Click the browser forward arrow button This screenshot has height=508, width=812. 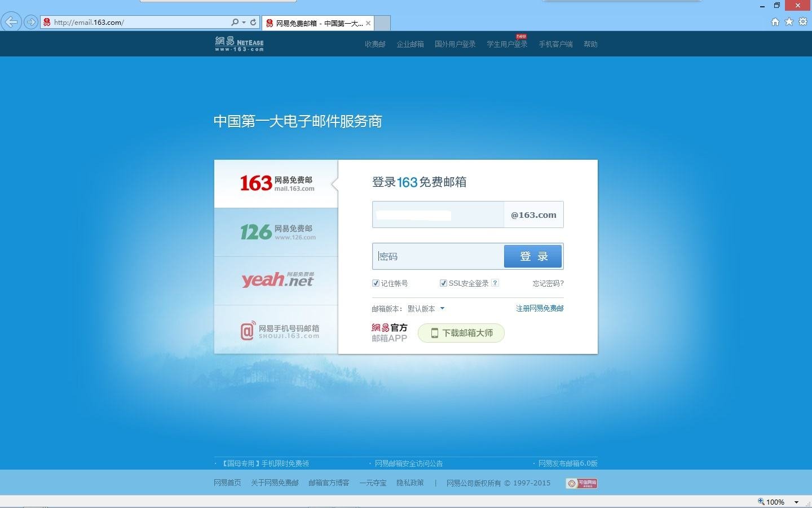point(31,23)
